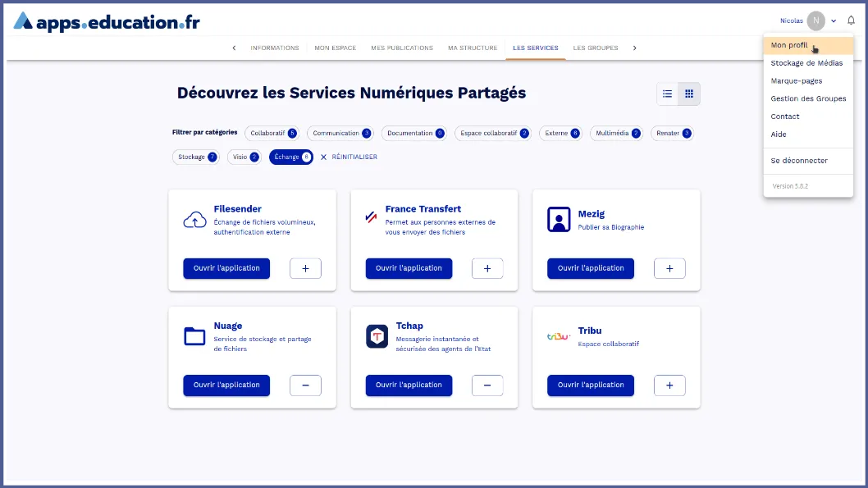868x488 pixels.
Task: Toggle the Multimédia category filter
Action: click(617, 134)
